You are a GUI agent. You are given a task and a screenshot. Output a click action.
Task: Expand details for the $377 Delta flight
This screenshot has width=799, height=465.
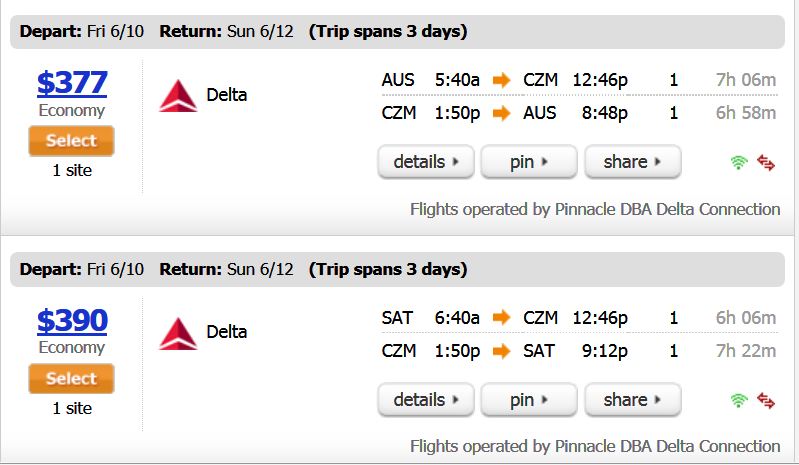click(426, 162)
